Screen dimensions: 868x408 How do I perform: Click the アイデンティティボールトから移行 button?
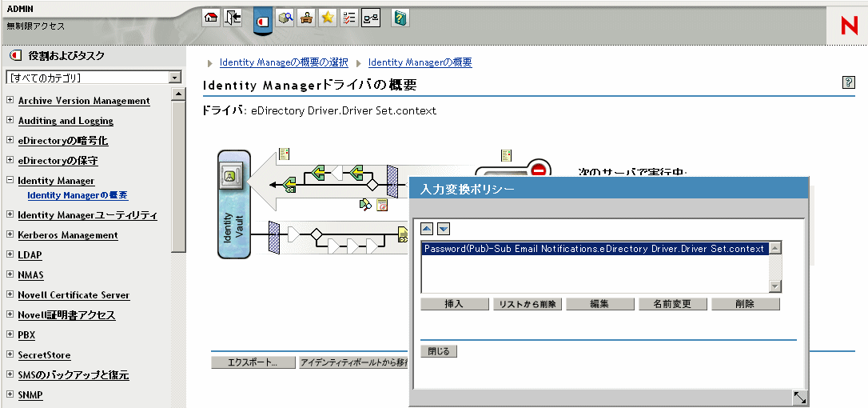354,363
